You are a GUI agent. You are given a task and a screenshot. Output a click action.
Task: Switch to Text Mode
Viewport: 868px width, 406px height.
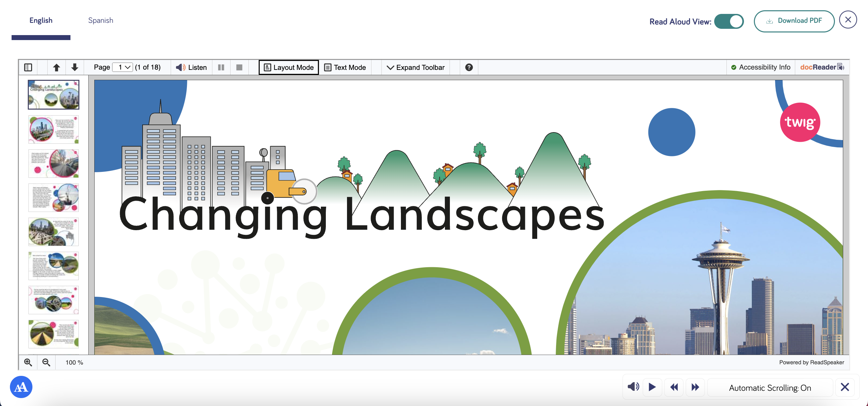coord(345,68)
